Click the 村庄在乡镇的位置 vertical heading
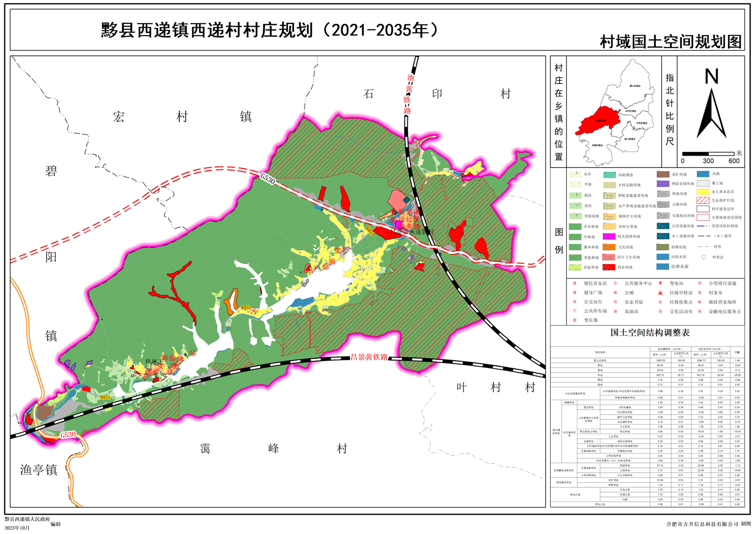Screen dimensions: 756x534 [559, 112]
